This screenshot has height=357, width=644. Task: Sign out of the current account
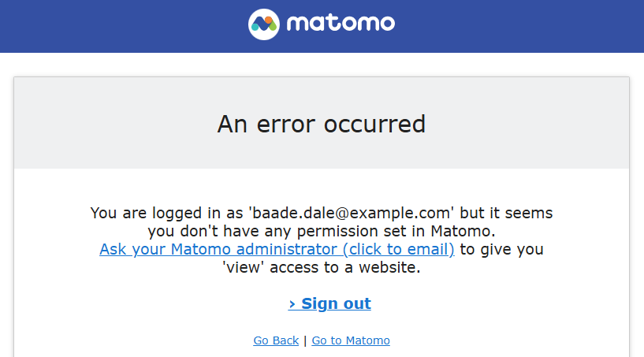click(x=335, y=304)
